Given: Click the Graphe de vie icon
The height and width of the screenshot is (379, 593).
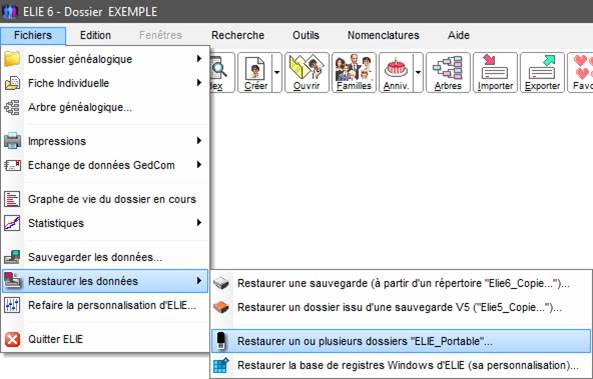Looking at the screenshot, I should pos(12,199).
